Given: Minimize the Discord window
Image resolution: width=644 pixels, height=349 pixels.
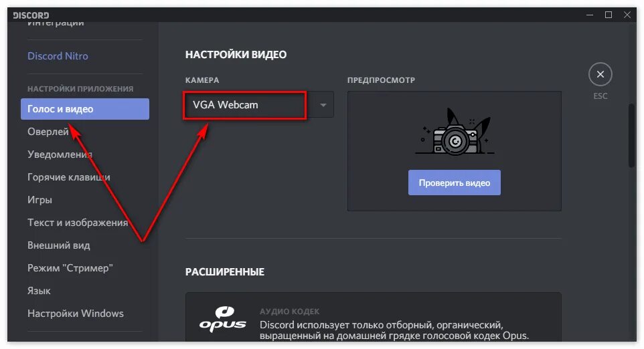Looking at the screenshot, I should point(590,15).
